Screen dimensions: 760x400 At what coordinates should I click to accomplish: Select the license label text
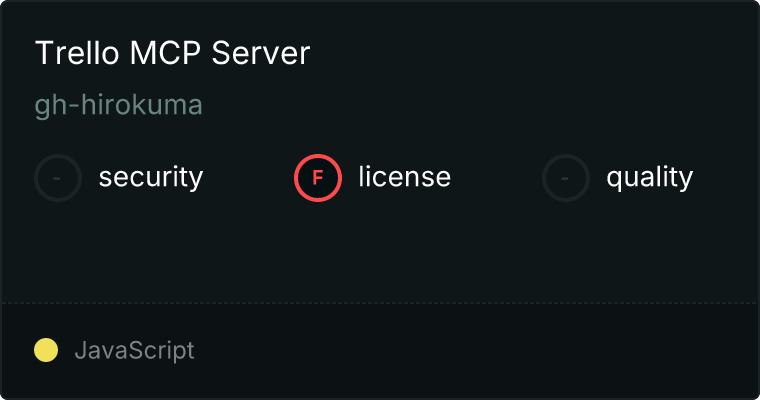click(x=404, y=178)
